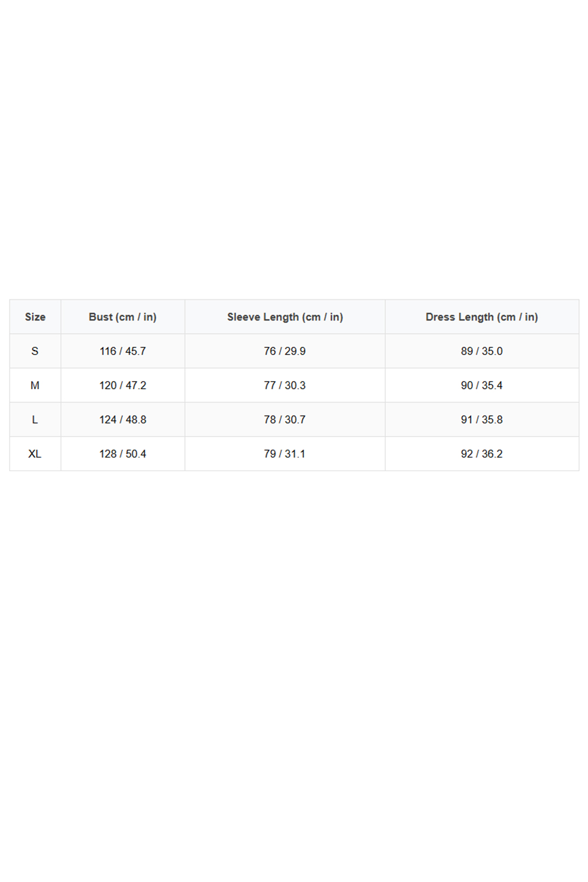Select the M size row label

point(35,385)
